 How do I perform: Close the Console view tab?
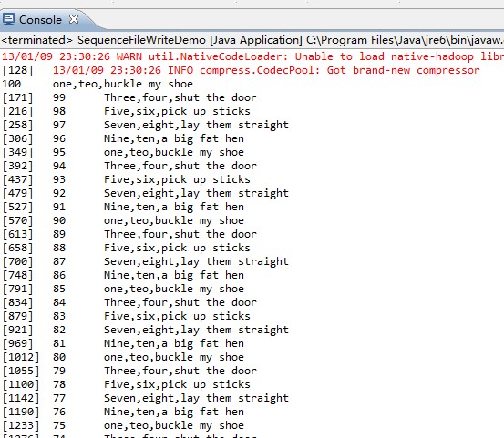pos(74,19)
